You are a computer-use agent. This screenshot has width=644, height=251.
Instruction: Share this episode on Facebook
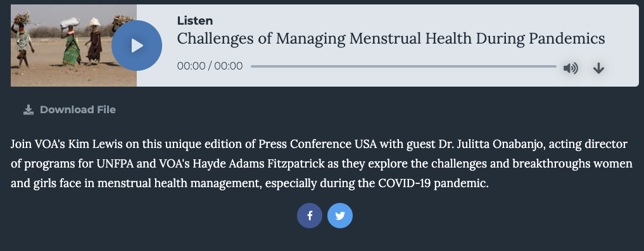(x=309, y=216)
